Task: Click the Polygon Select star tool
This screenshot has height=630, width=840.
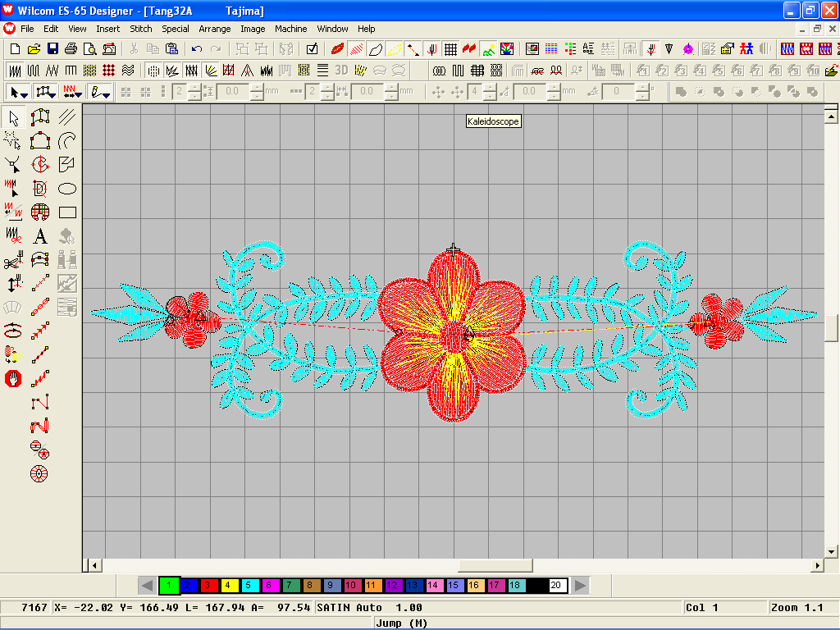Action: (x=13, y=140)
